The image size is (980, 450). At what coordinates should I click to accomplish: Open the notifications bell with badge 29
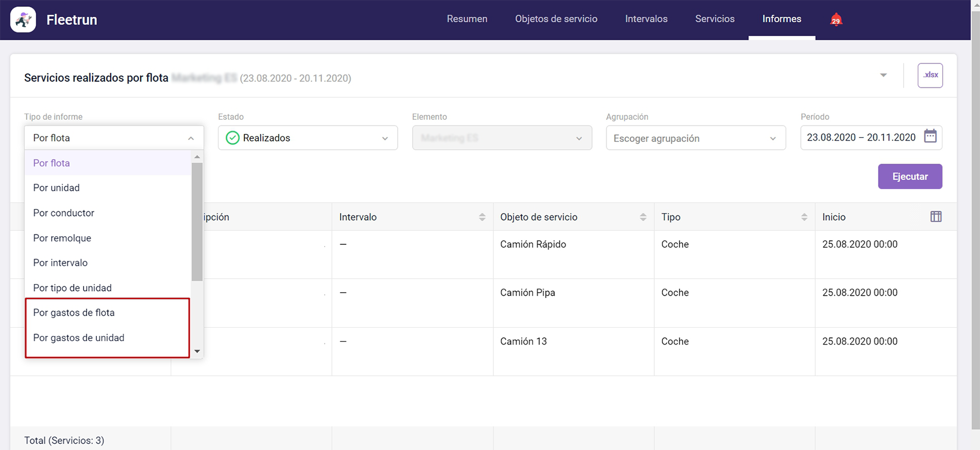click(836, 20)
